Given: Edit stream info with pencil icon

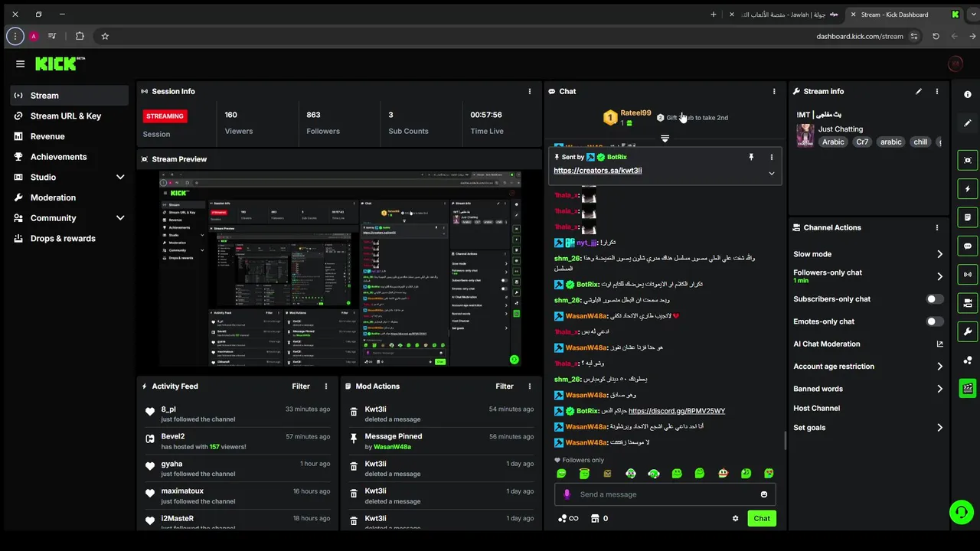Looking at the screenshot, I should point(919,91).
